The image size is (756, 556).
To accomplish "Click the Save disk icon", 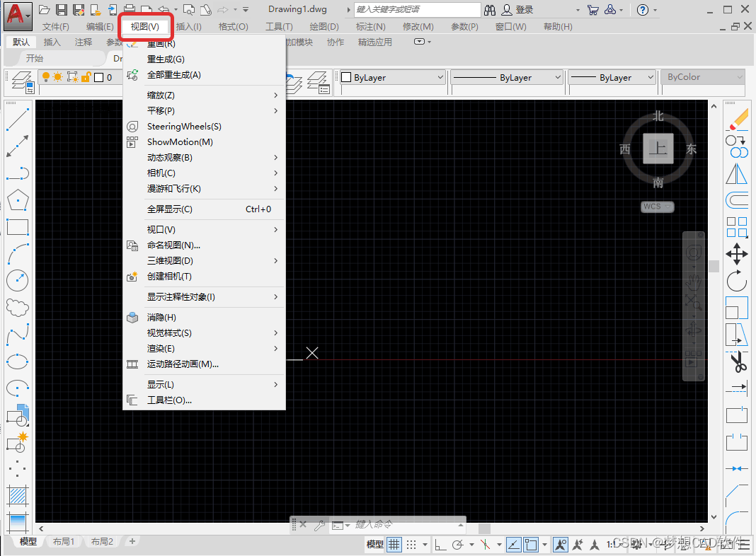I will [62, 10].
